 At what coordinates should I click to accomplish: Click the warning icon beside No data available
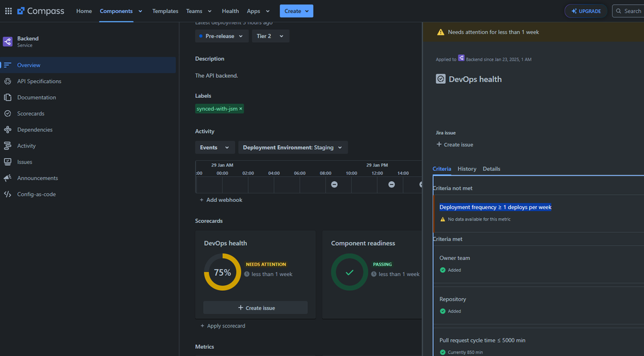point(442,219)
